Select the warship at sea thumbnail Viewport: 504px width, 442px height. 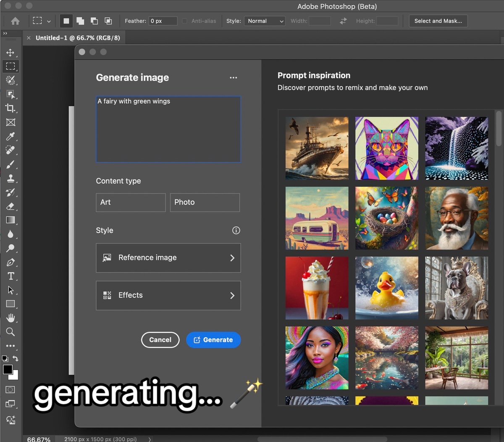317,148
